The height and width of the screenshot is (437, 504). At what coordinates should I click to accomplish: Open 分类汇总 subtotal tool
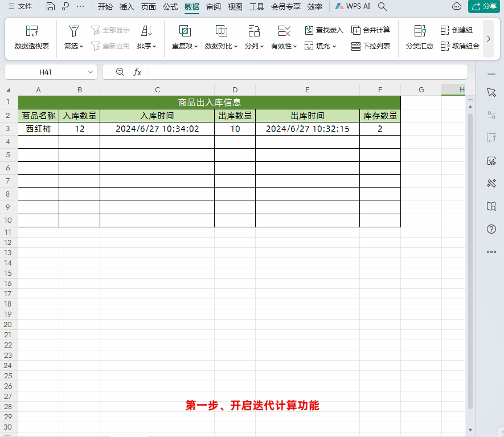pos(420,38)
